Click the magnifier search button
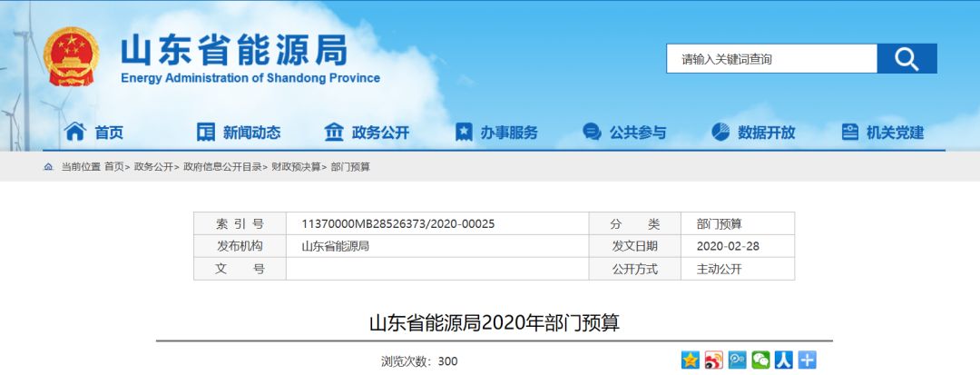Image resolution: width=980 pixels, height=375 pixels. click(906, 59)
